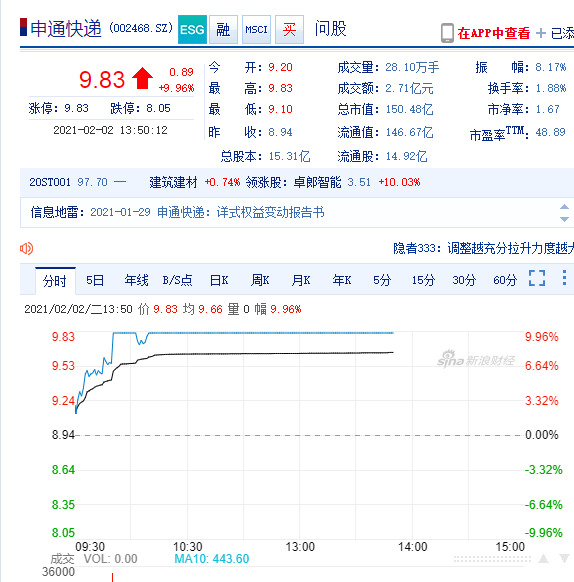Click the 20ST001 ticker link
574x582 pixels.
[50, 182]
